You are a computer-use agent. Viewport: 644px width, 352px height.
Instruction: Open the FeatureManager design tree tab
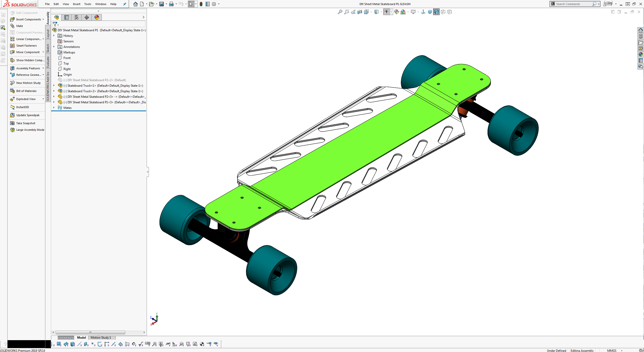click(56, 17)
